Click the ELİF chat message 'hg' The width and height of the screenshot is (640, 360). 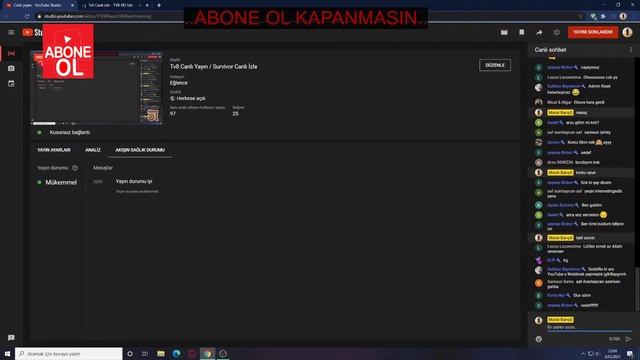click(565, 260)
